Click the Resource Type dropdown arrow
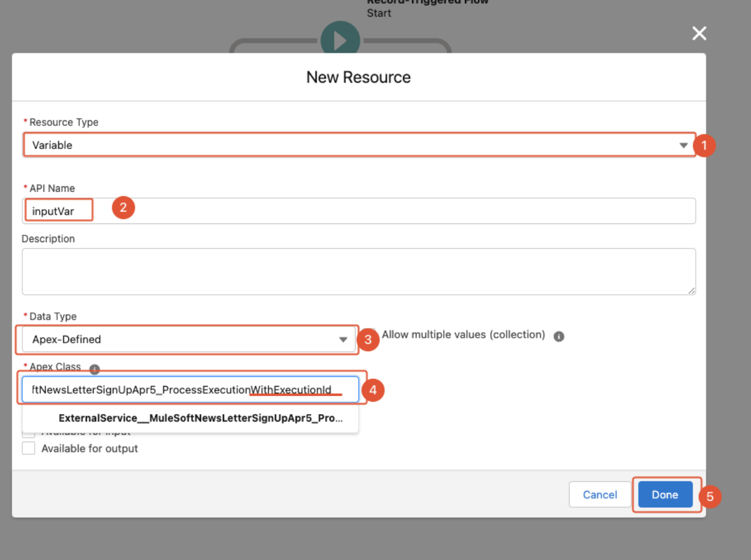The height and width of the screenshot is (560, 751). 683,145
